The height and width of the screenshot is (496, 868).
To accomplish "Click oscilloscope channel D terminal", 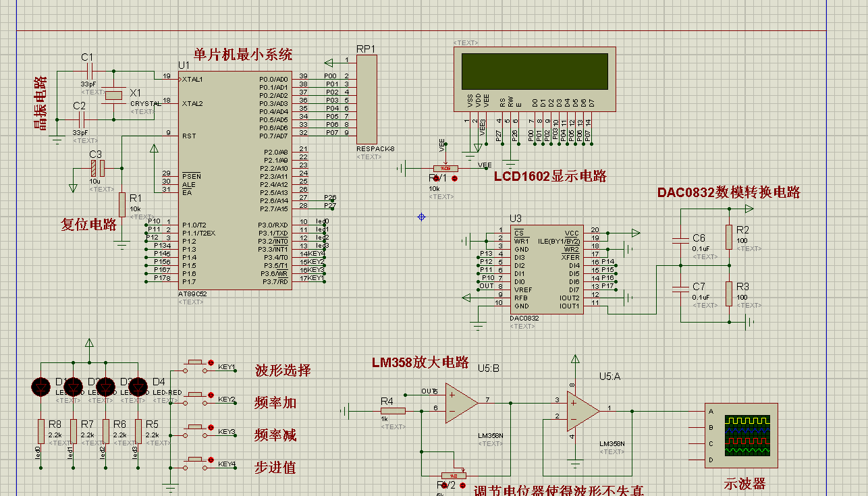I will [710, 460].
